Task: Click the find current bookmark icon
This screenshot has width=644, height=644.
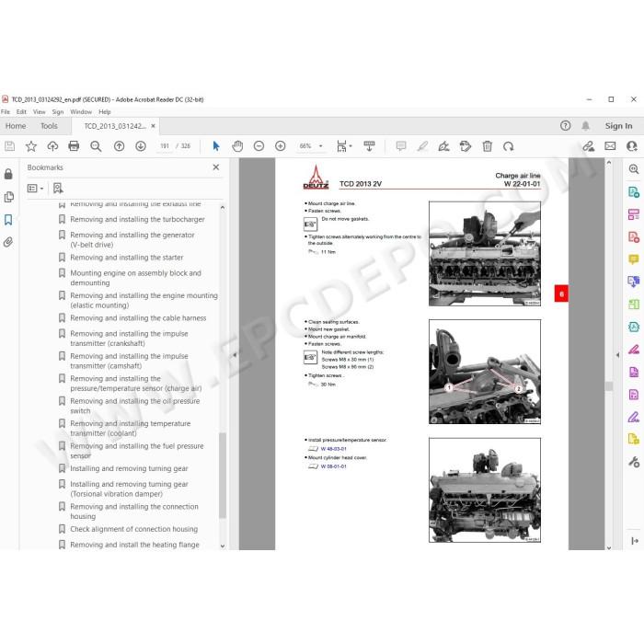Action: (x=58, y=189)
